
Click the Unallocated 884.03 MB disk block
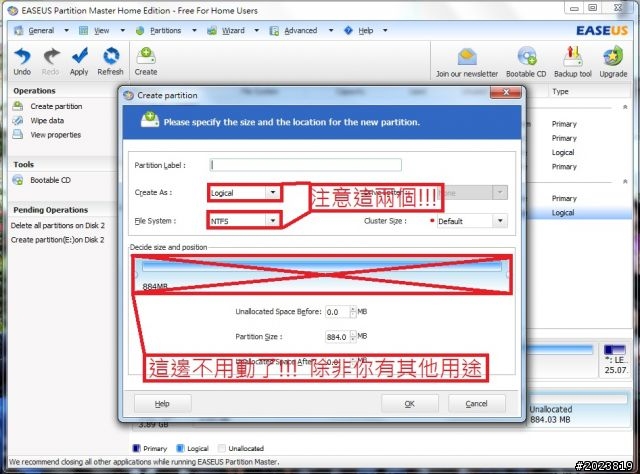[x=578, y=410]
